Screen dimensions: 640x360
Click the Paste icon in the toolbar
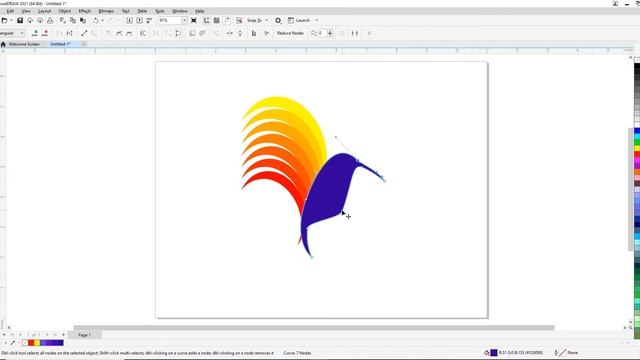click(83, 20)
